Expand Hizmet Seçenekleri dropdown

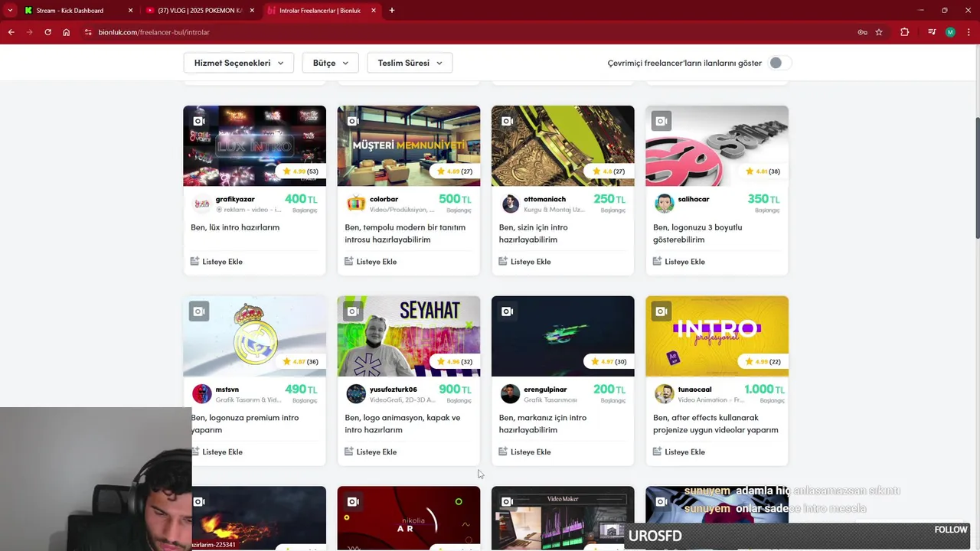[239, 63]
